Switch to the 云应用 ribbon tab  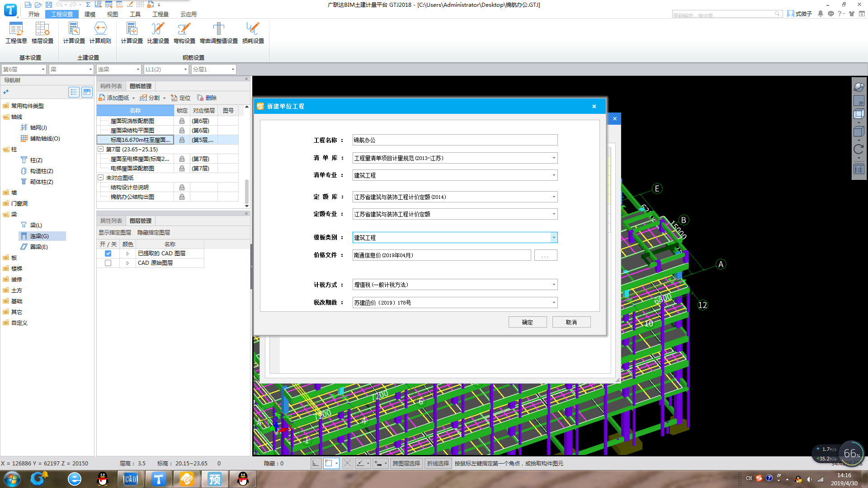189,14
